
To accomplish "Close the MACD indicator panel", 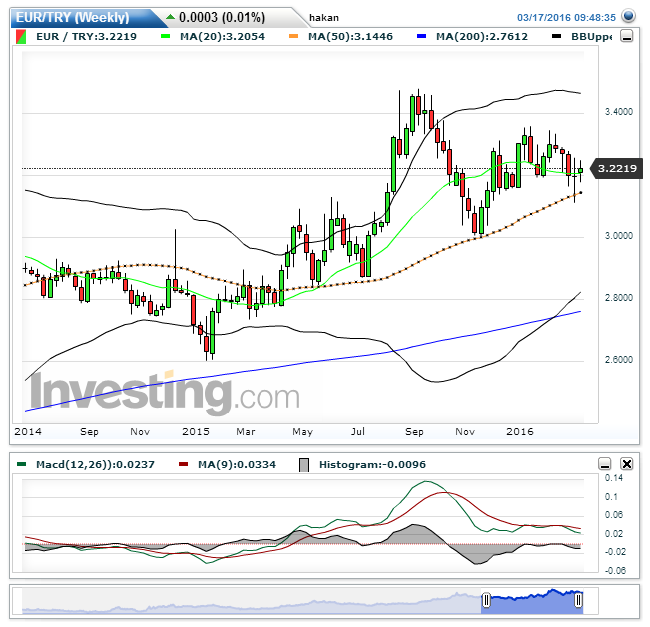I will coord(626,464).
